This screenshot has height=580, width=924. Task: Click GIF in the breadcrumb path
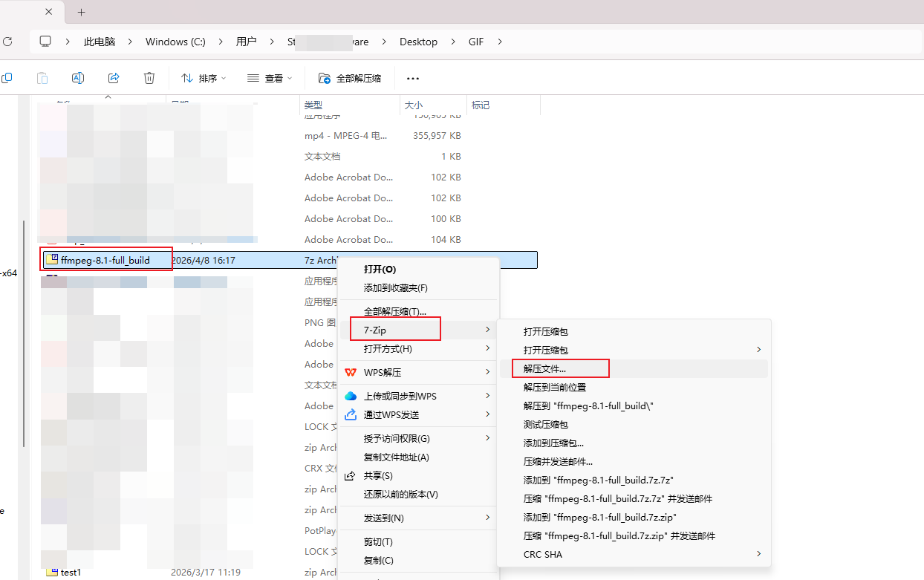coord(476,42)
